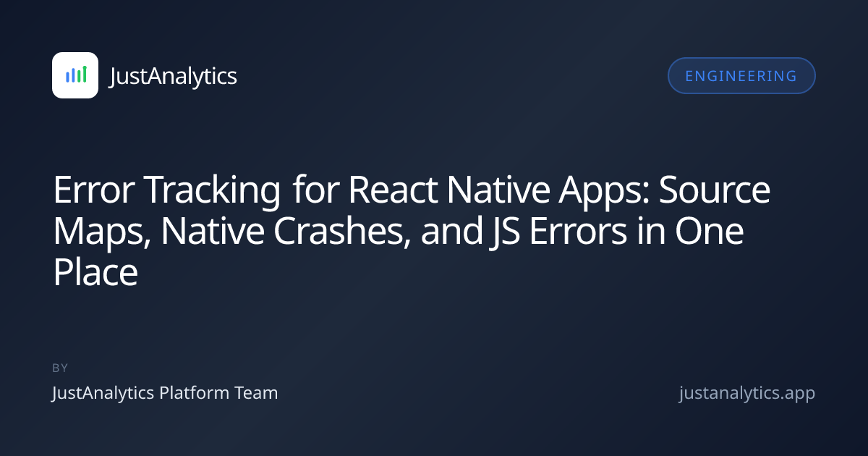The image size is (868, 456).
Task: Click the article title starting 'Error Tracking for React Native Apps'
Action: [412, 232]
